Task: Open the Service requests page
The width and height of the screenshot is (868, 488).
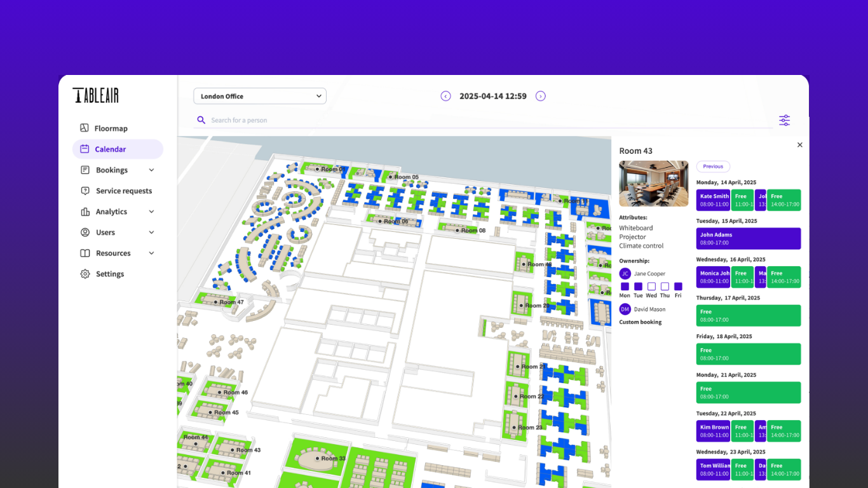Action: tap(124, 191)
